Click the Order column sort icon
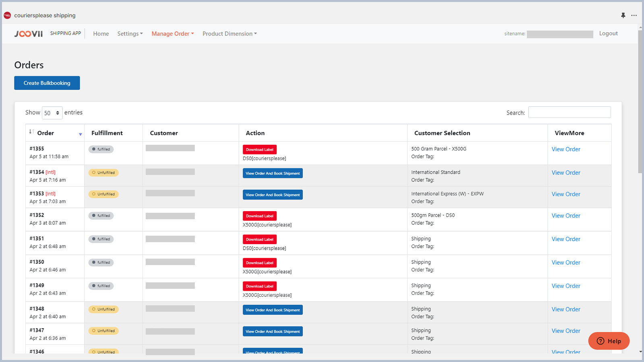 pyautogui.click(x=31, y=132)
